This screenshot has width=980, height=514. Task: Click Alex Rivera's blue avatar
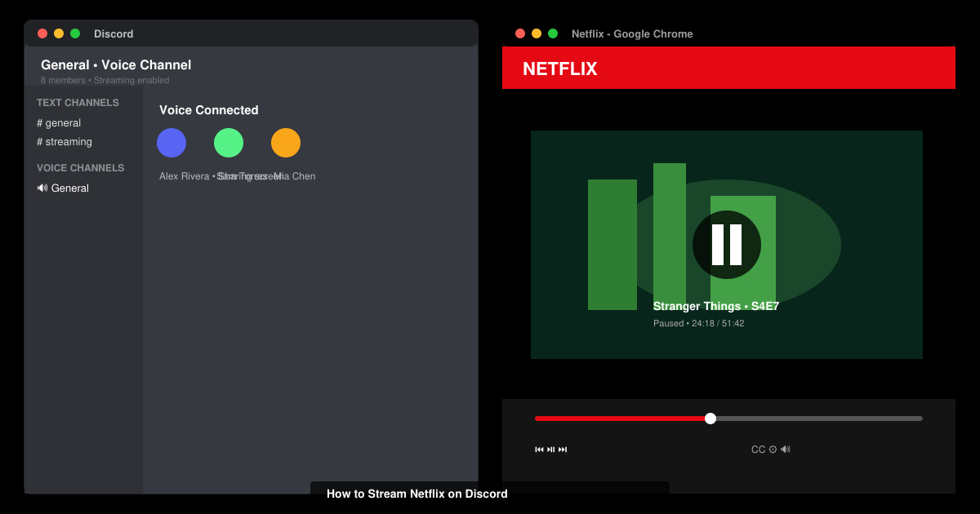171,143
